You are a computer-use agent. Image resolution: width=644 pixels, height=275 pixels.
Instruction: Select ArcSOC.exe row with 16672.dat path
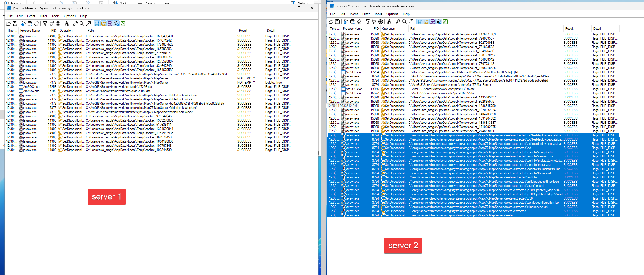[473, 93]
